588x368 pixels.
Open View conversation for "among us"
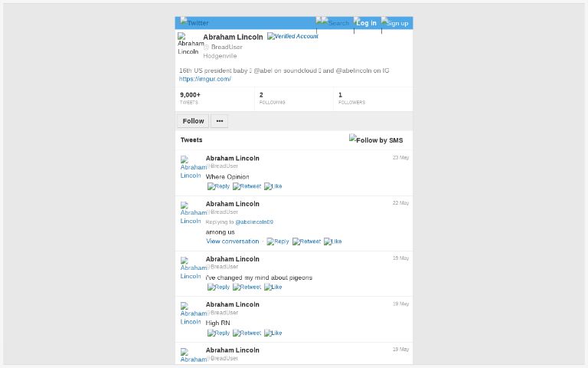(x=233, y=241)
